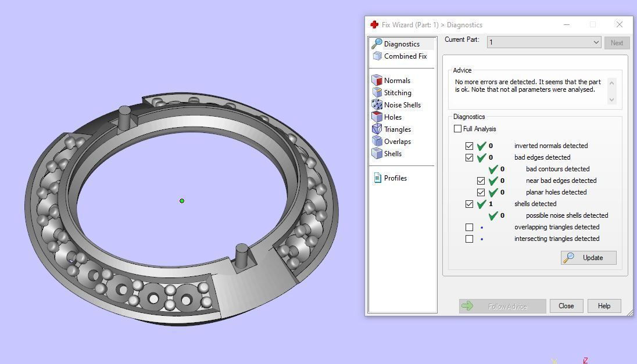Click the green checkmark beside bad contours detected

point(493,169)
